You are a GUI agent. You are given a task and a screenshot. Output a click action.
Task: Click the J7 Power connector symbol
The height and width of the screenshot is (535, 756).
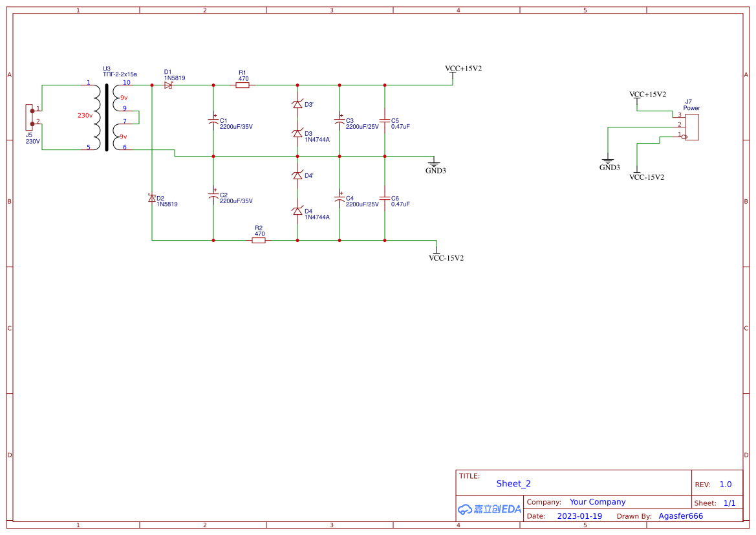pos(693,127)
